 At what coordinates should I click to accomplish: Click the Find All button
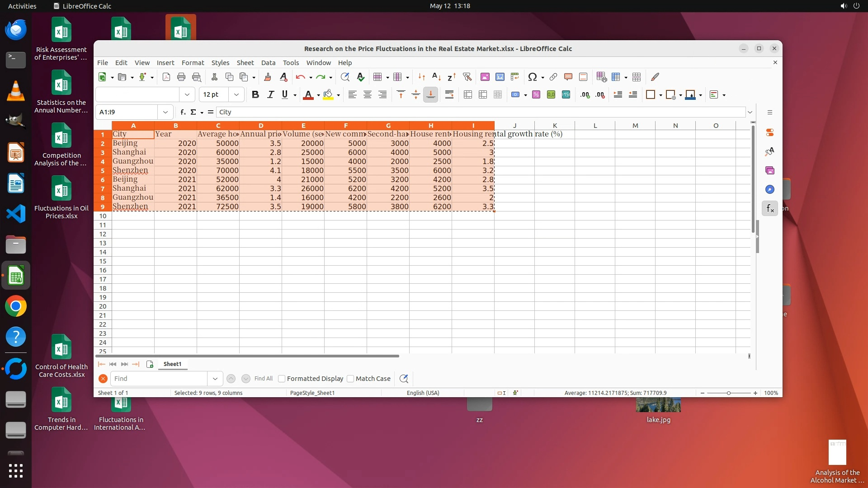[263, 379]
